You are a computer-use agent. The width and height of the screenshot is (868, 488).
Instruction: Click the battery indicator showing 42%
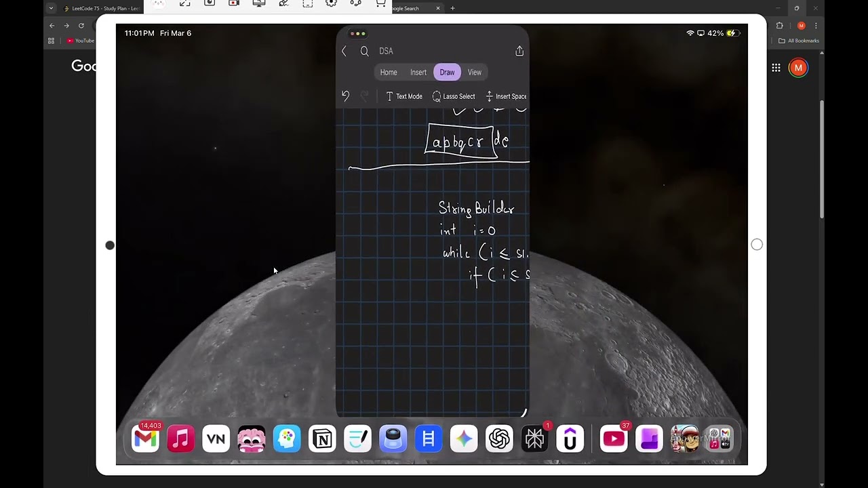point(725,33)
